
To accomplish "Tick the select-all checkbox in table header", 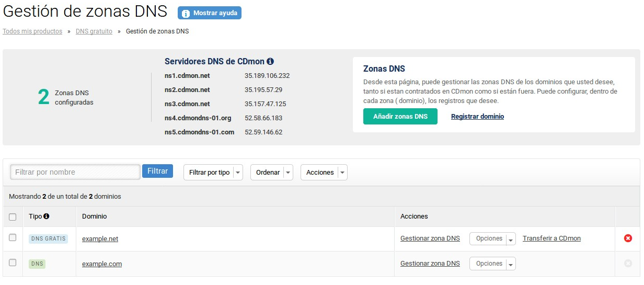I will click(13, 216).
